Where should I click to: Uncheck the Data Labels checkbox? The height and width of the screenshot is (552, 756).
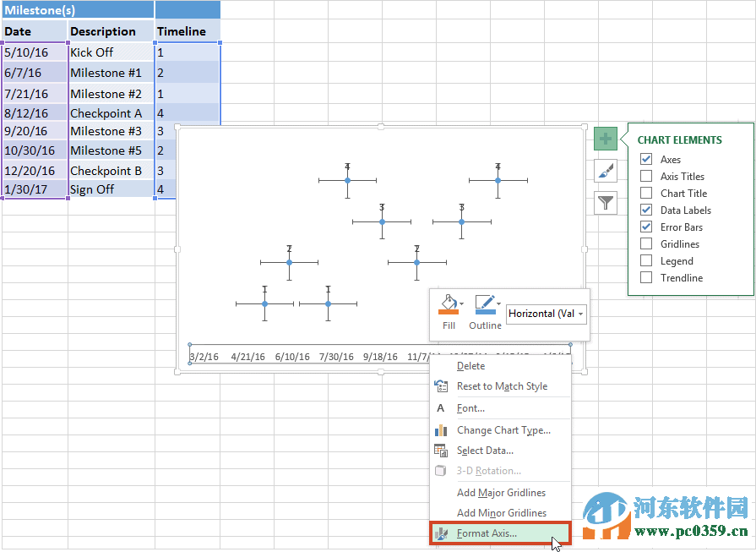[646, 210]
